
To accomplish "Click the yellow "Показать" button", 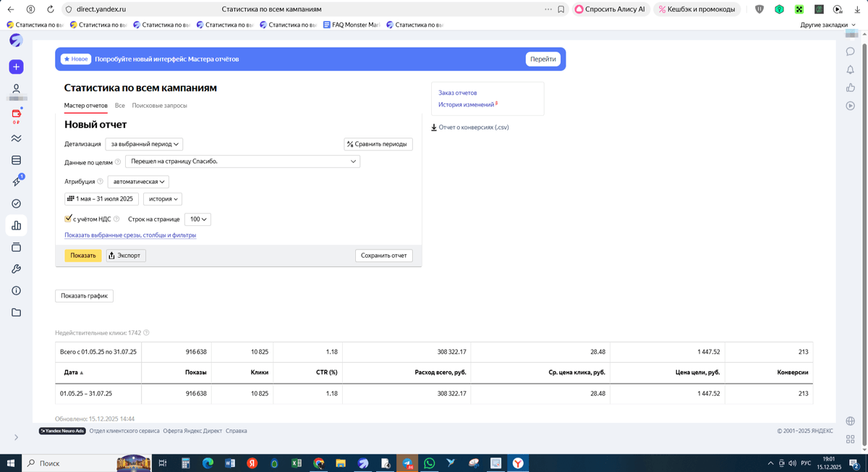I will (83, 256).
